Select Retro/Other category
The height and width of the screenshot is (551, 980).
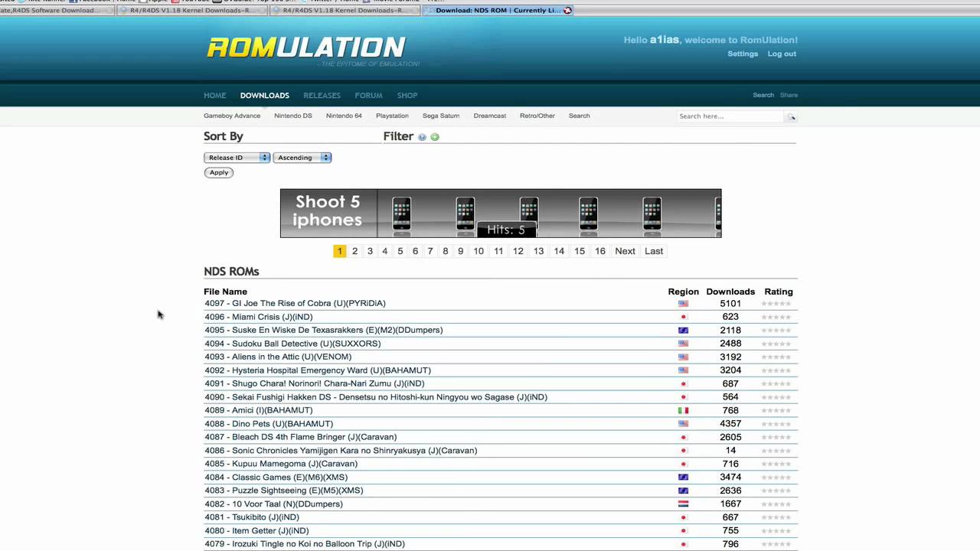[537, 116]
